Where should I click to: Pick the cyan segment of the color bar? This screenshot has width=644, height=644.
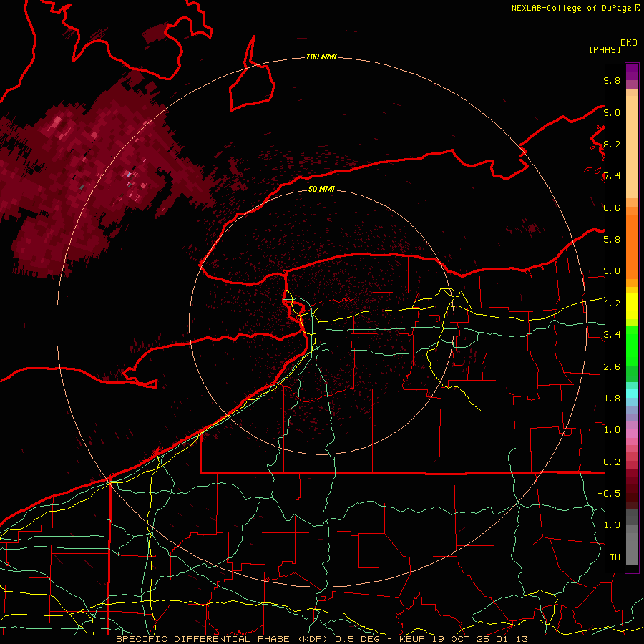(x=632, y=394)
